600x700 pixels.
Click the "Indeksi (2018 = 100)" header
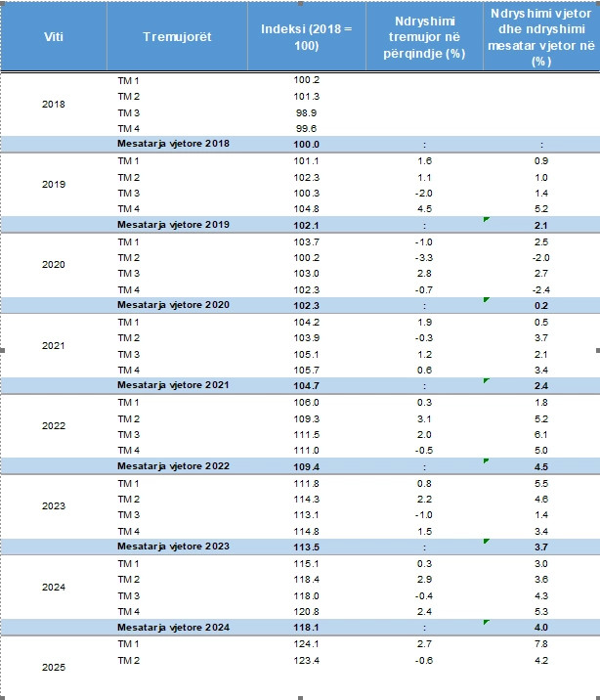[306, 36]
